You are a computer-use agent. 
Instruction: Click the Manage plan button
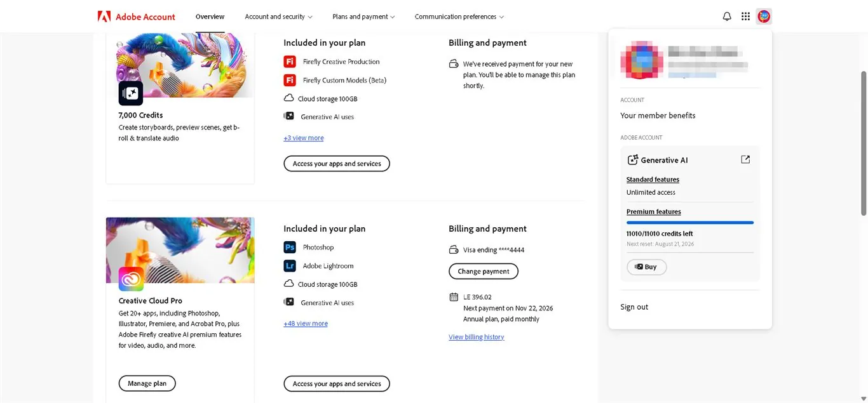(147, 383)
